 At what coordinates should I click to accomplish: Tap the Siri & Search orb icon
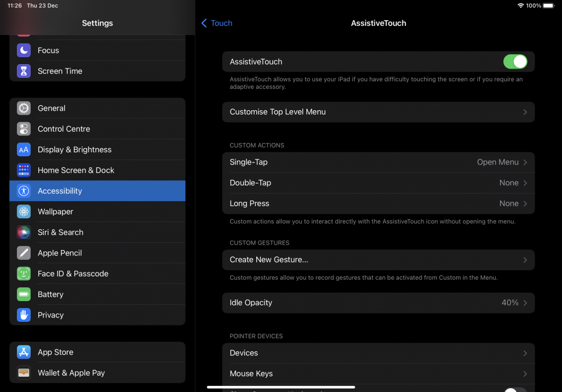pos(24,232)
